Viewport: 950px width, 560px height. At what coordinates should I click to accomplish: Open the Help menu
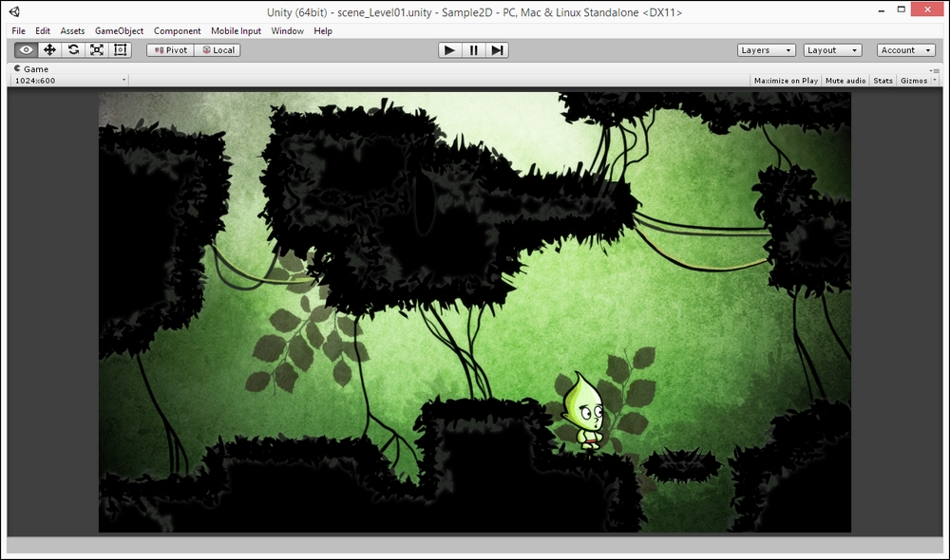pos(323,31)
